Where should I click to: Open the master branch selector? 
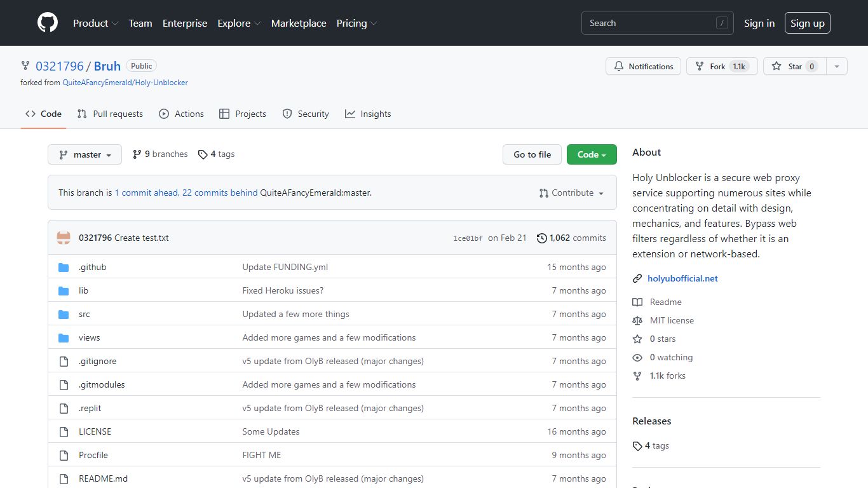(85, 154)
